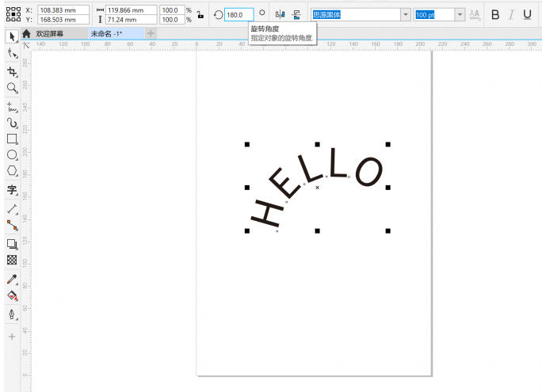Select the Interactive Fill bucket tool
The height and width of the screenshot is (392, 542).
(12, 295)
